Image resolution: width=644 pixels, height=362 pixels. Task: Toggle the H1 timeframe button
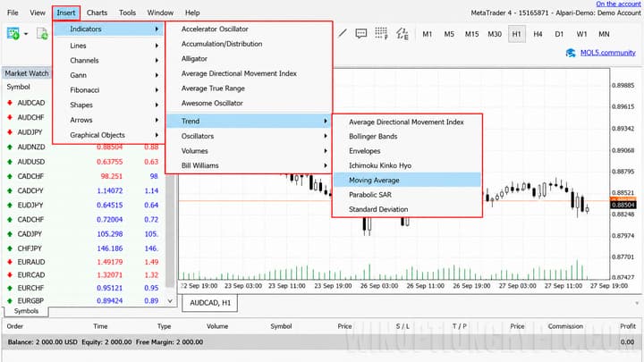pos(516,34)
